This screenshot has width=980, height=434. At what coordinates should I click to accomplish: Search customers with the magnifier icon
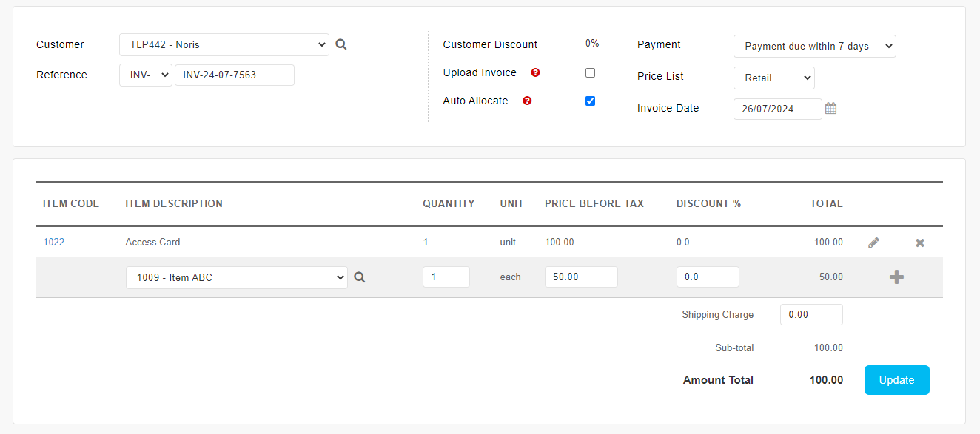coord(340,44)
